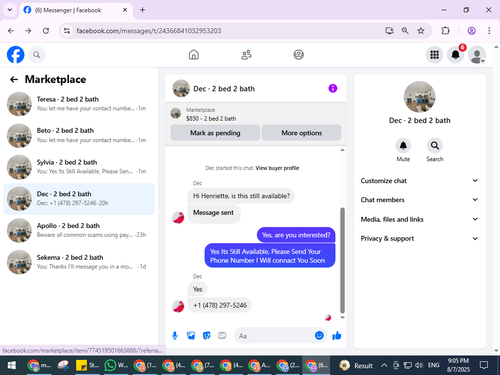
Task: Click the browser back arrow
Action: pos(11,31)
